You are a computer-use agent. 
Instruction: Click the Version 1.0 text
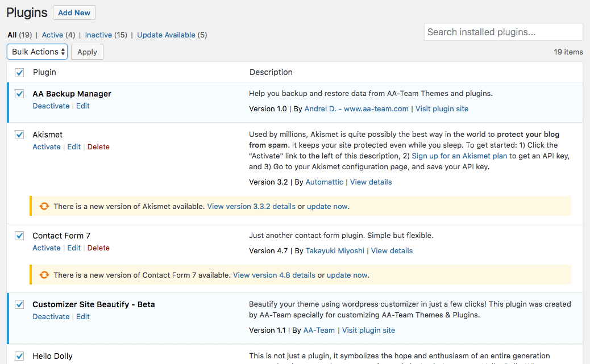tap(268, 108)
